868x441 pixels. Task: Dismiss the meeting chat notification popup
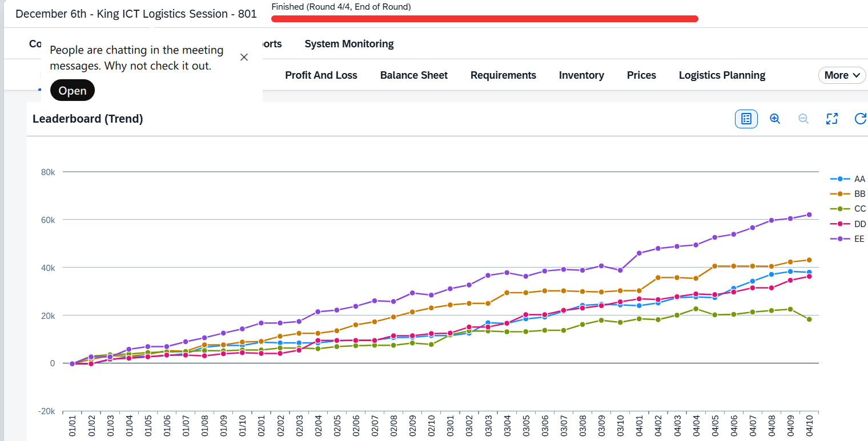tap(244, 57)
